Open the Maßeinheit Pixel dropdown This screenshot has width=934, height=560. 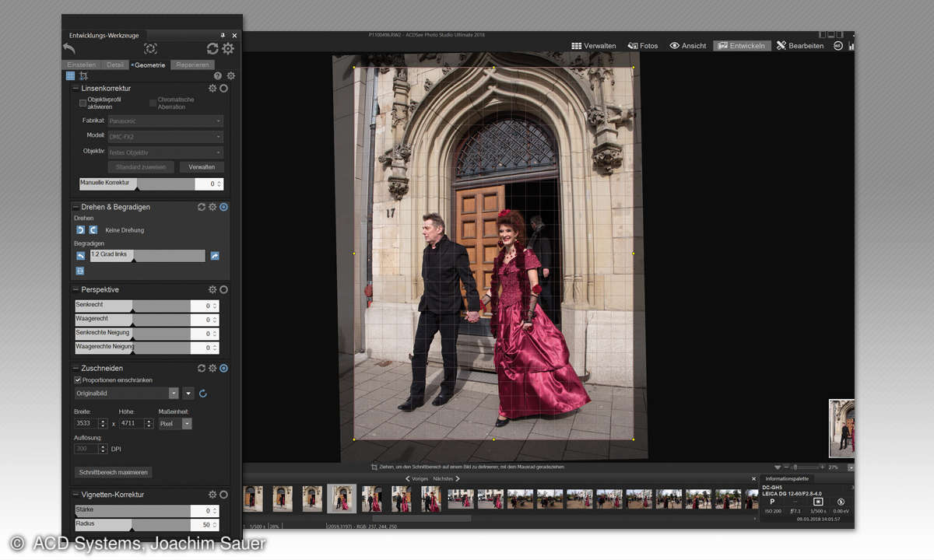pyautogui.click(x=175, y=424)
